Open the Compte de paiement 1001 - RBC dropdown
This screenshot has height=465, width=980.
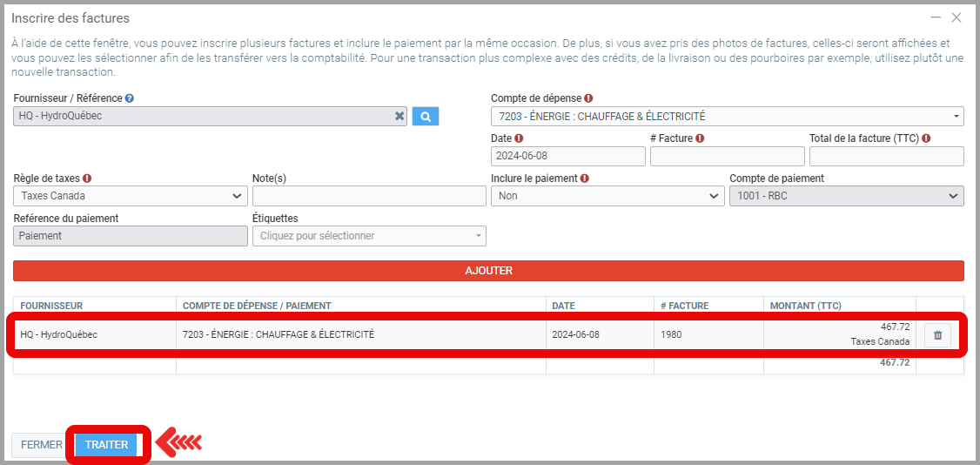(x=846, y=196)
